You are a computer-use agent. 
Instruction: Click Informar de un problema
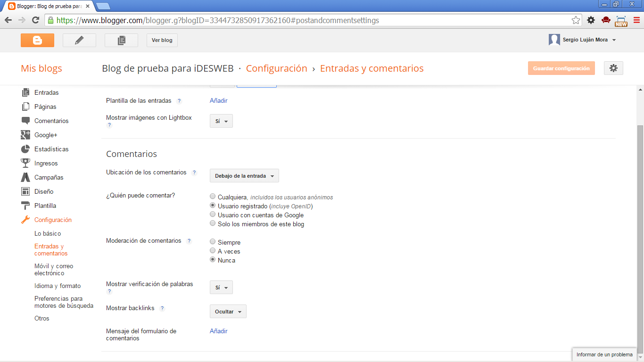point(604,354)
